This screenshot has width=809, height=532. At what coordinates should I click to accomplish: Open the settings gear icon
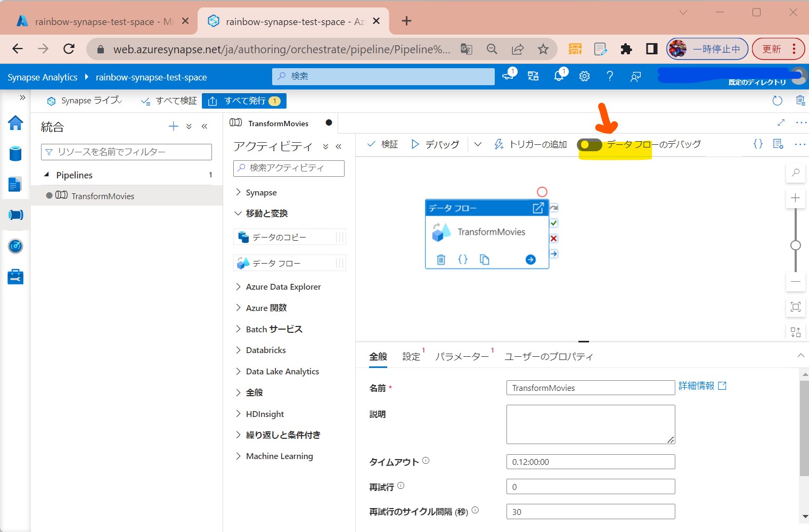pyautogui.click(x=584, y=76)
